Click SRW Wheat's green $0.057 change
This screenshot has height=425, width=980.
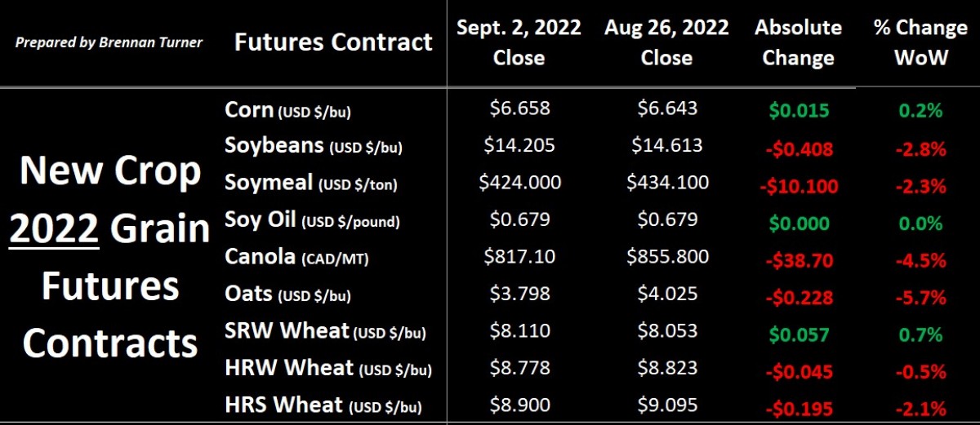(797, 335)
